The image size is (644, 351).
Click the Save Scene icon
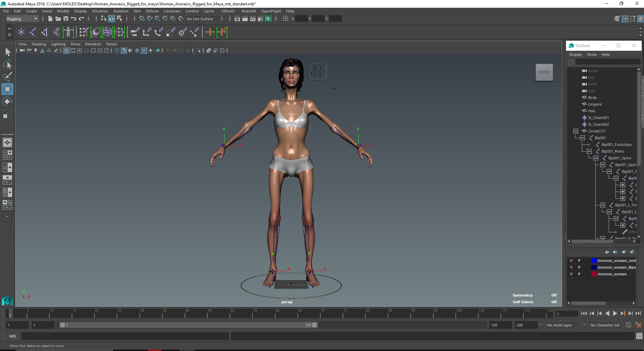click(x=66, y=18)
